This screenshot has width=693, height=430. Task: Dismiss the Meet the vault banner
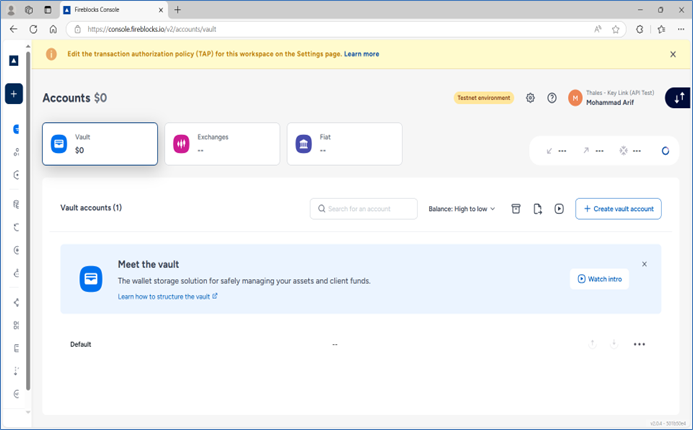pyautogui.click(x=644, y=264)
